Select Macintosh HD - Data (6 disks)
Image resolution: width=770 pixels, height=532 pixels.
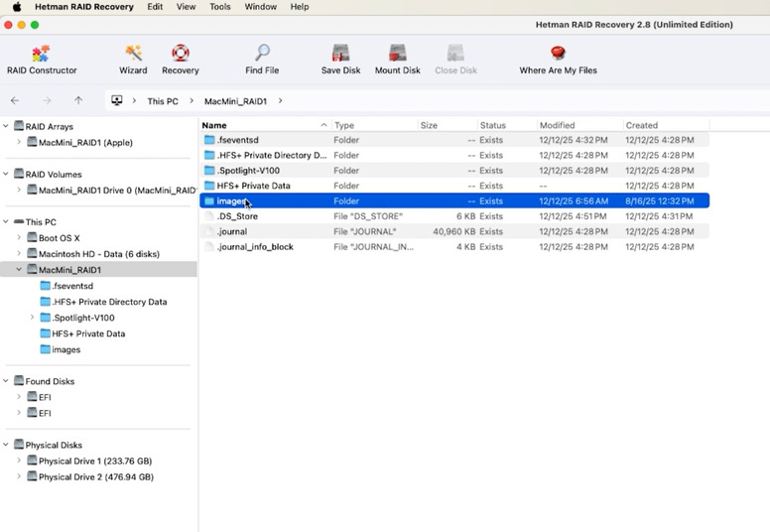(93, 253)
